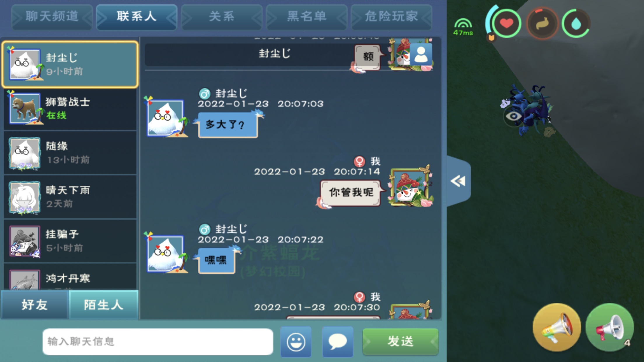Click the hunger status circle icon

pyautogui.click(x=542, y=23)
